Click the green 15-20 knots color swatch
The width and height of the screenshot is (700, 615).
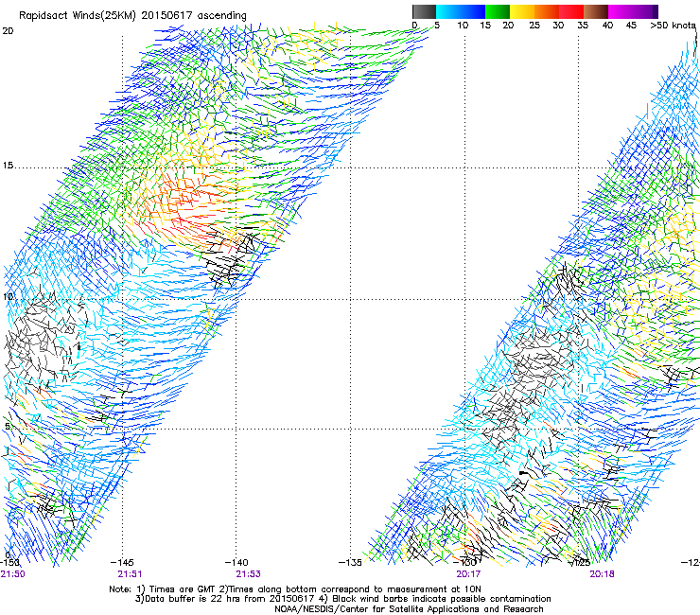coord(498,11)
